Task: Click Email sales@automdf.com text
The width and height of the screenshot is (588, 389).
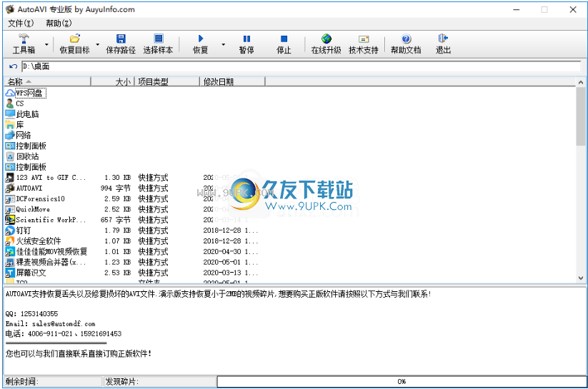Action: [50, 323]
